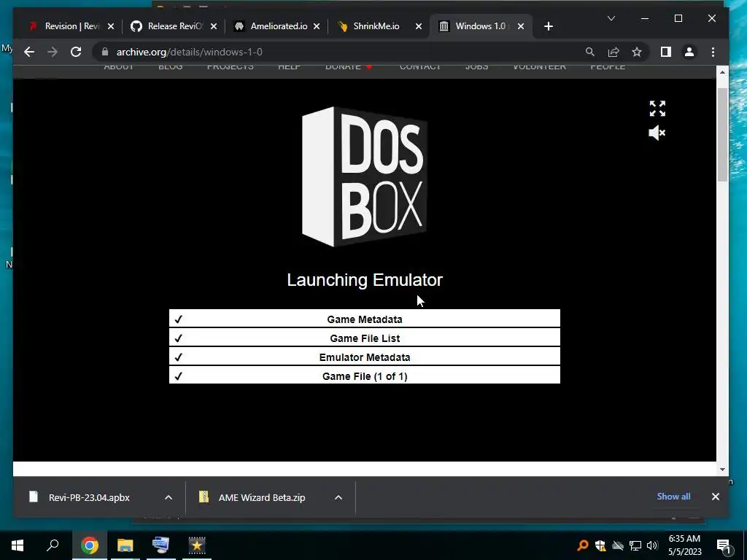Close the Ameliorated.io tab

(317, 26)
